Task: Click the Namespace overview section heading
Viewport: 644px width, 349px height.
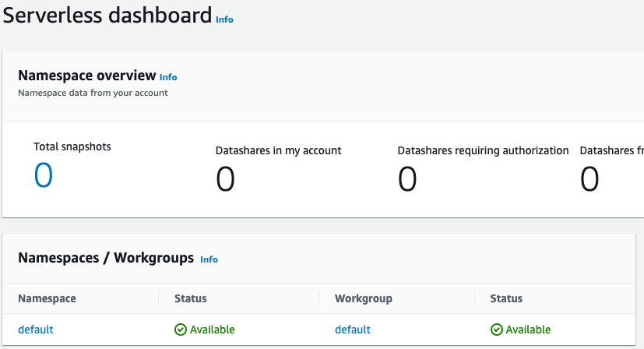Action: coord(86,76)
